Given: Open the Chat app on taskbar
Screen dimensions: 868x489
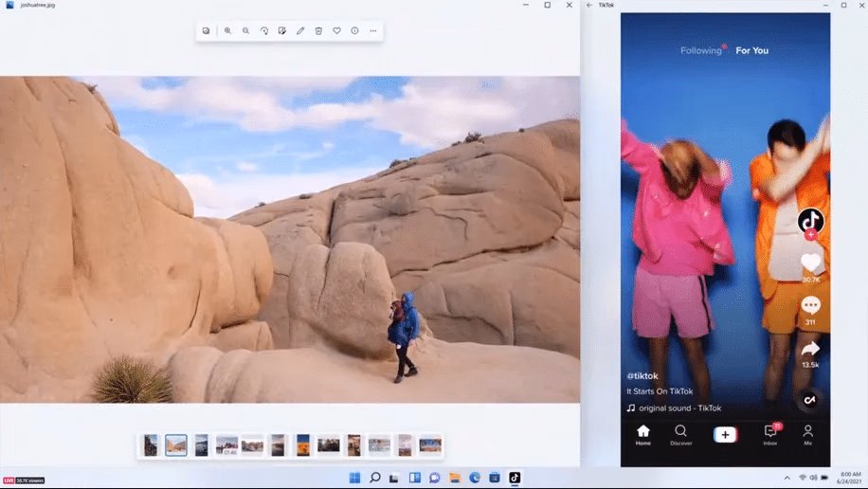Looking at the screenshot, I should coord(435,478).
